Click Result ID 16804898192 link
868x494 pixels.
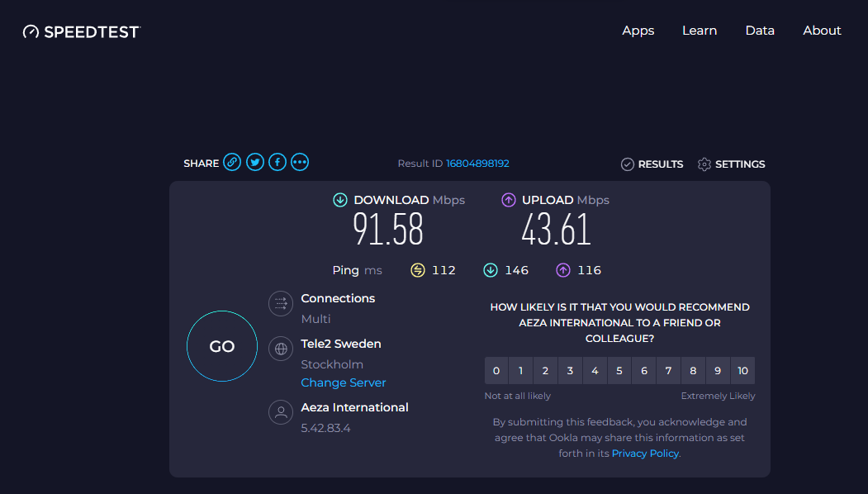click(477, 164)
